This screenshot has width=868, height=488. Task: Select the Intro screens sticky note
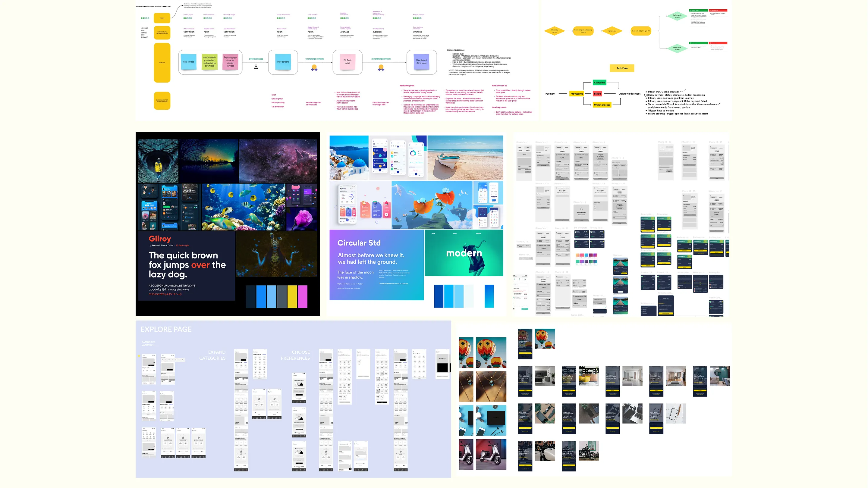(283, 62)
